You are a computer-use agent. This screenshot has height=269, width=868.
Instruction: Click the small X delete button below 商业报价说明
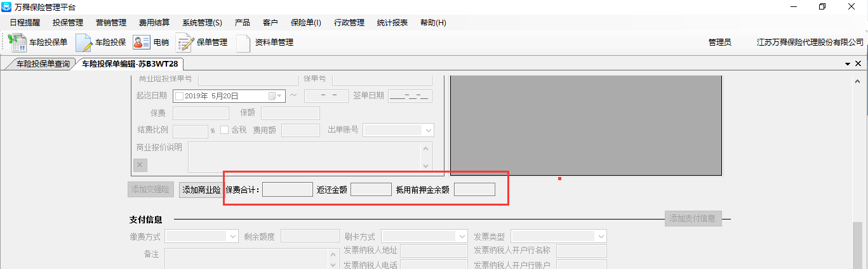pyautogui.click(x=140, y=165)
